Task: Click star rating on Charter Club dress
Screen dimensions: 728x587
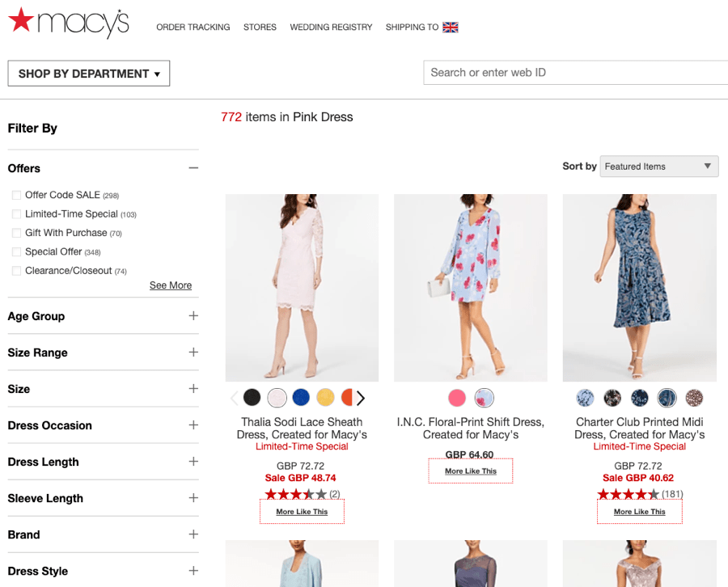Action: [629, 494]
